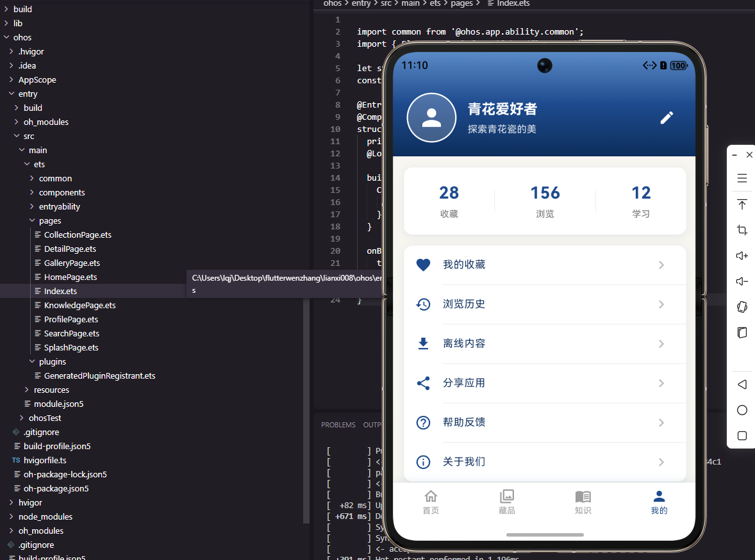Viewport: 755px width, 560px height.
Task: Increase volume in the emulator toolbar
Action: click(x=742, y=256)
